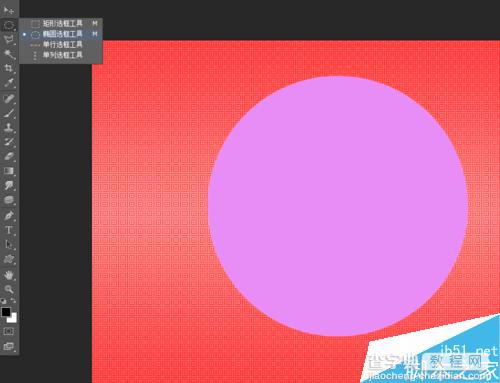Open the white background color swatch
Screen dimensions: 500x383
point(13,319)
